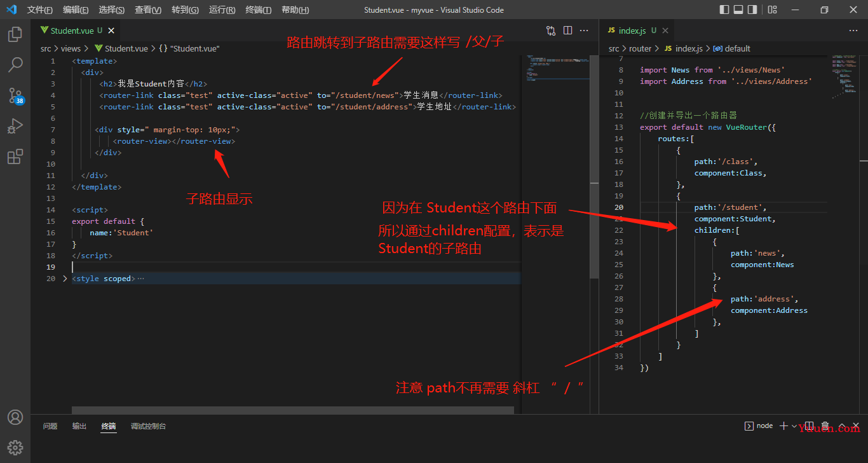868x463 pixels.
Task: Open the 文件(F) menu
Action: (x=40, y=10)
